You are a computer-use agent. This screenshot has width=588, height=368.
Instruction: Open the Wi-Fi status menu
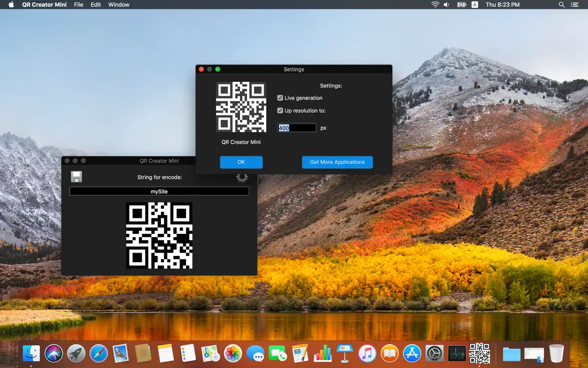pos(434,5)
